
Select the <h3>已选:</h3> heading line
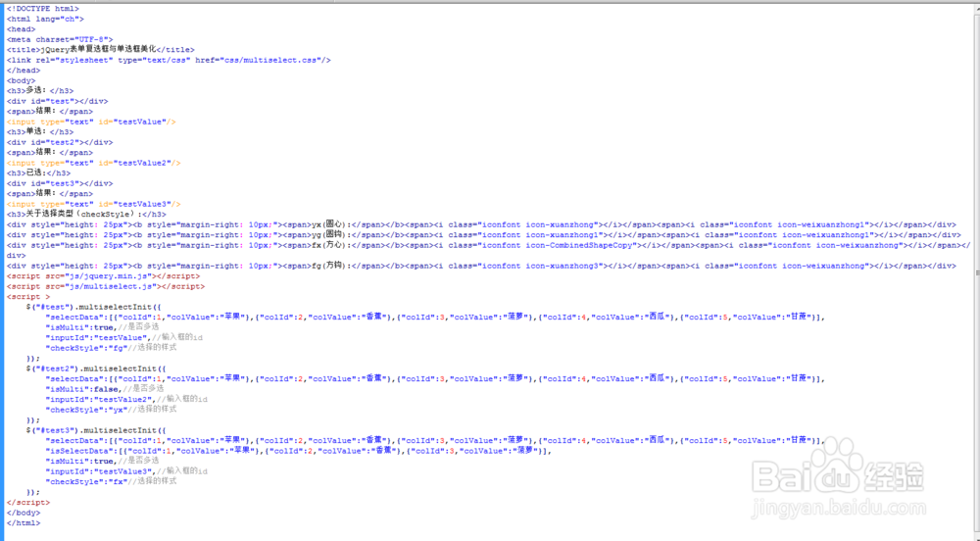(x=39, y=173)
